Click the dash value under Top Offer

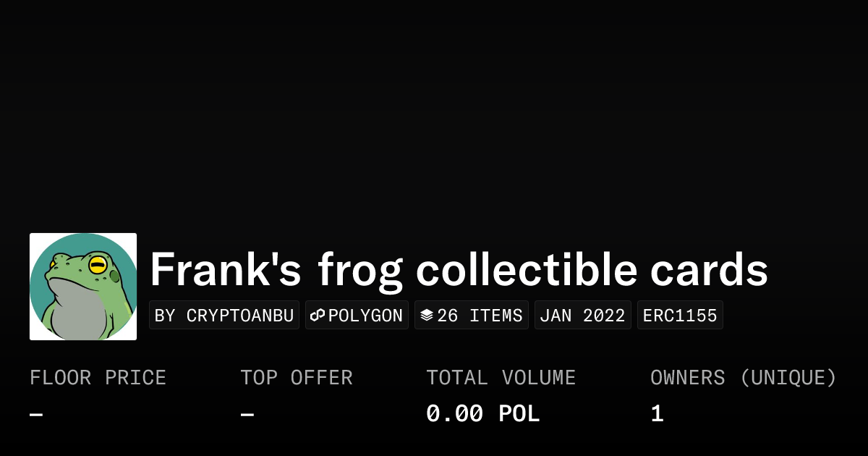[x=247, y=415]
